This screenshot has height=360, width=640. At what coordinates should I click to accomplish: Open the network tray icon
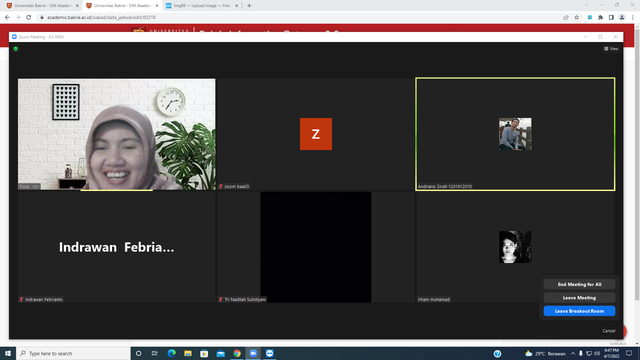click(589, 353)
